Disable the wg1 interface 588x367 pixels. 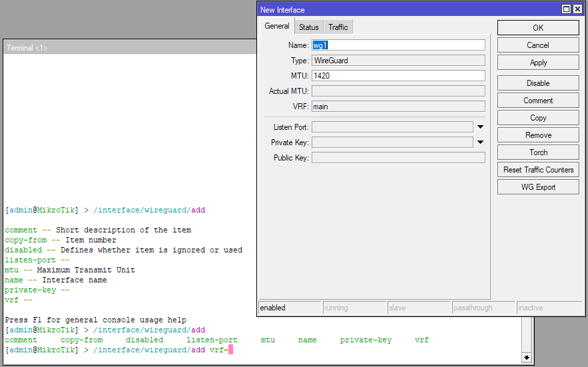537,83
